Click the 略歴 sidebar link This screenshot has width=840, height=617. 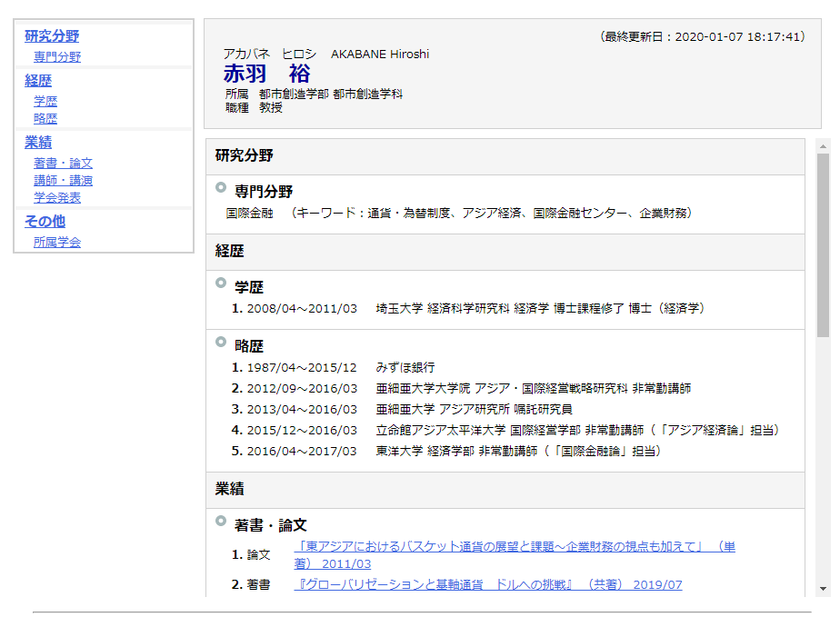[x=45, y=119]
